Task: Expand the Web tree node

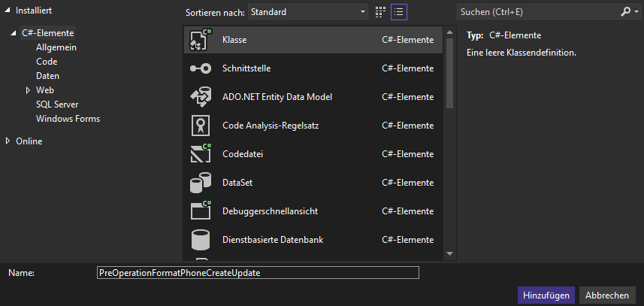Action: pyautogui.click(x=28, y=90)
